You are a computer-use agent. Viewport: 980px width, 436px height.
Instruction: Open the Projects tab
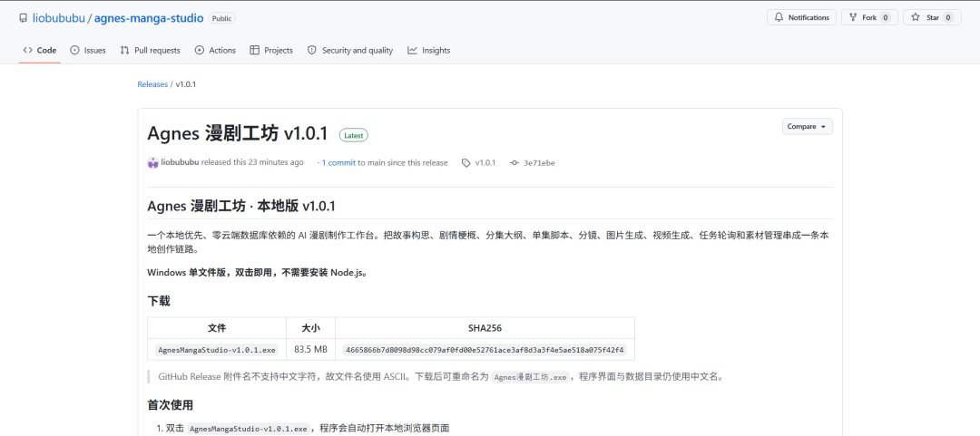click(271, 50)
